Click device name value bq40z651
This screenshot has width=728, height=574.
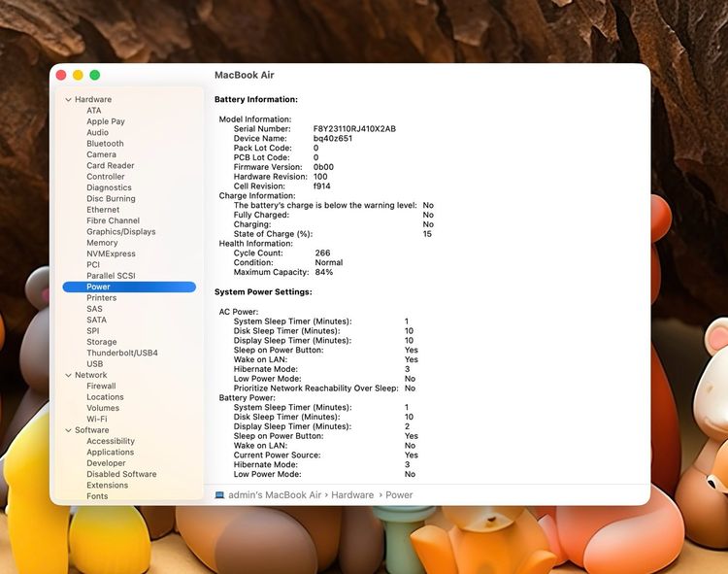(x=333, y=138)
